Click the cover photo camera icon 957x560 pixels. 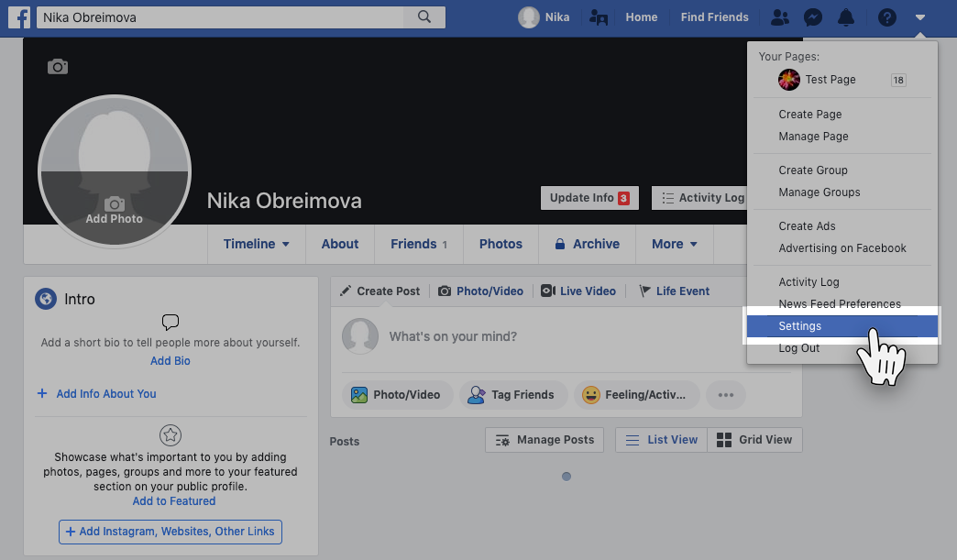58,67
